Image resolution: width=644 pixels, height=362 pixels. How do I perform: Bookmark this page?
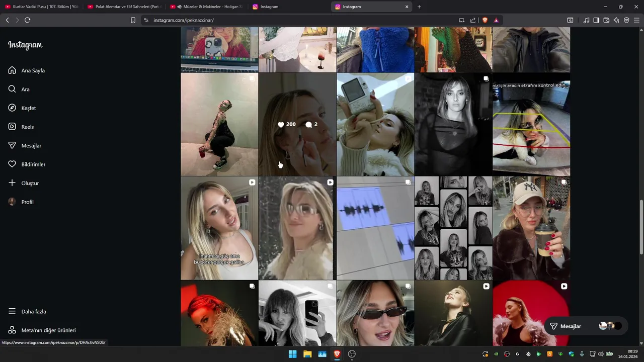pyautogui.click(x=133, y=20)
